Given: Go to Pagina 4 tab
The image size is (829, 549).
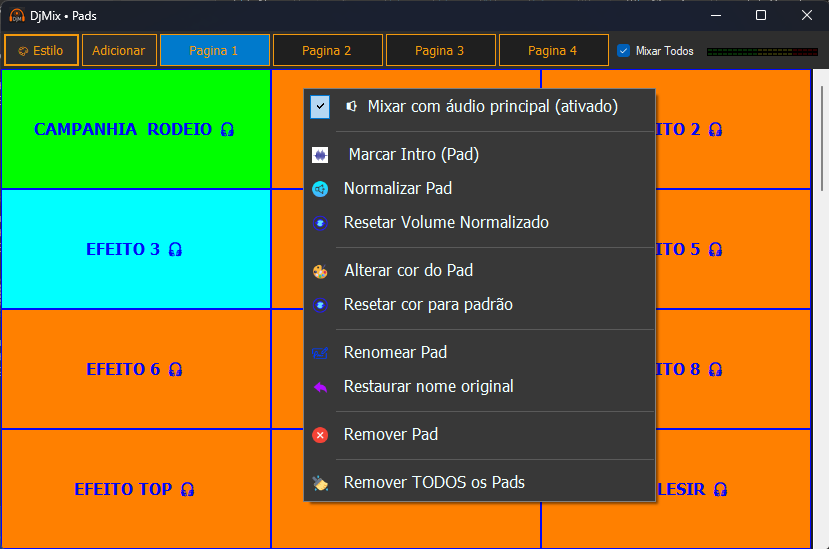Looking at the screenshot, I should click(554, 50).
